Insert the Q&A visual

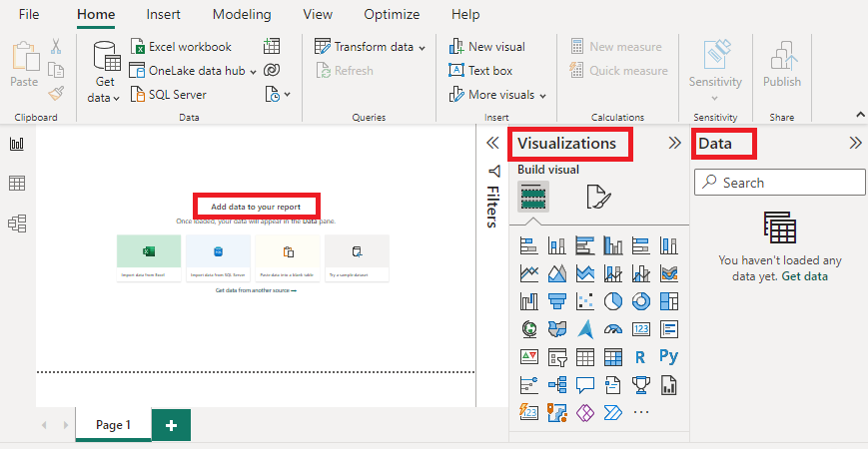click(585, 384)
